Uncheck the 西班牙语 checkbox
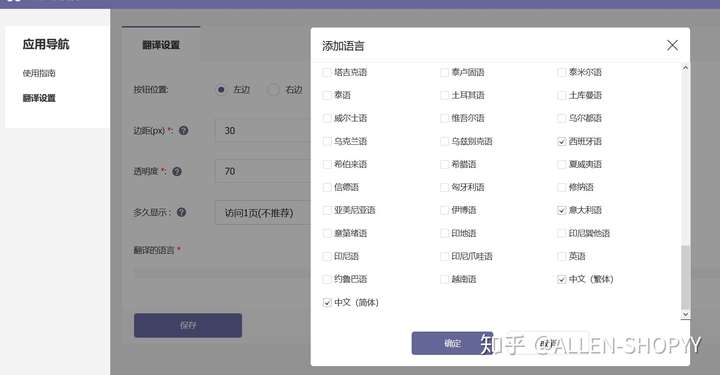The height and width of the screenshot is (375, 720). pyautogui.click(x=561, y=141)
